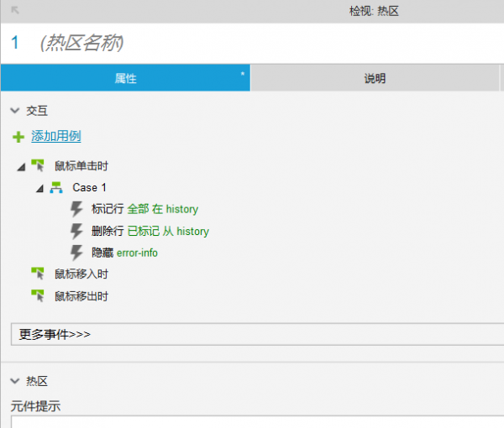Switch to the 属性 tab
The width and height of the screenshot is (504, 428).
125,78
